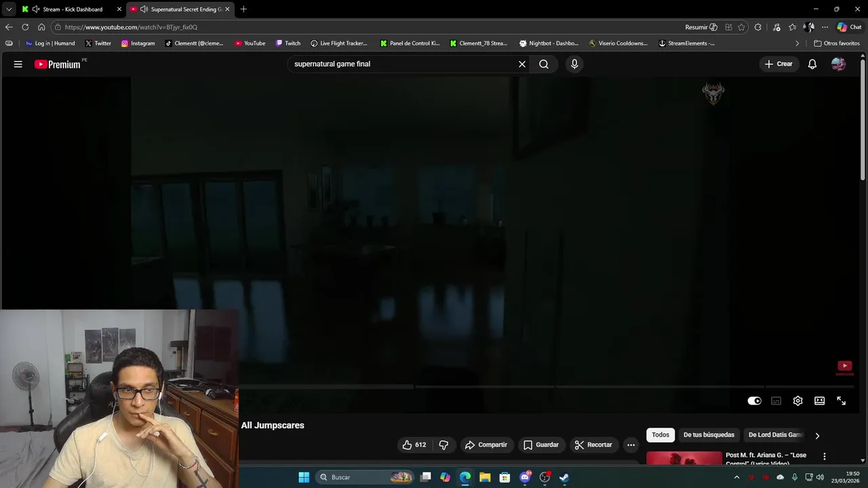Image resolution: width=868 pixels, height=488 pixels.
Task: Open the media control music icon
Action: [776, 27]
